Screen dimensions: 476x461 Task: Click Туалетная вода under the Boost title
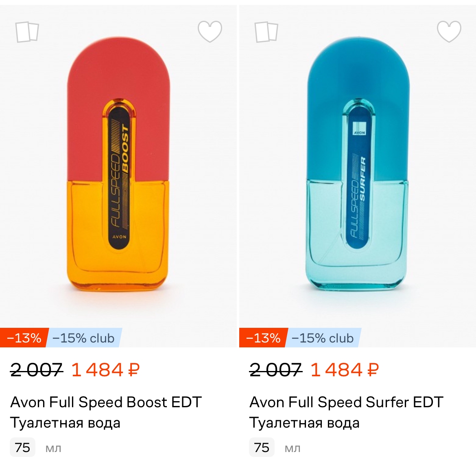[65, 423]
